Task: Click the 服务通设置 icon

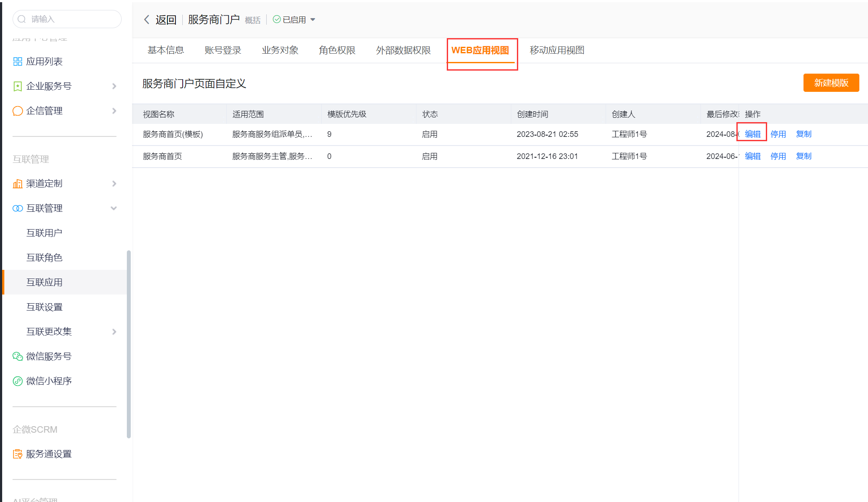Action: click(17, 454)
